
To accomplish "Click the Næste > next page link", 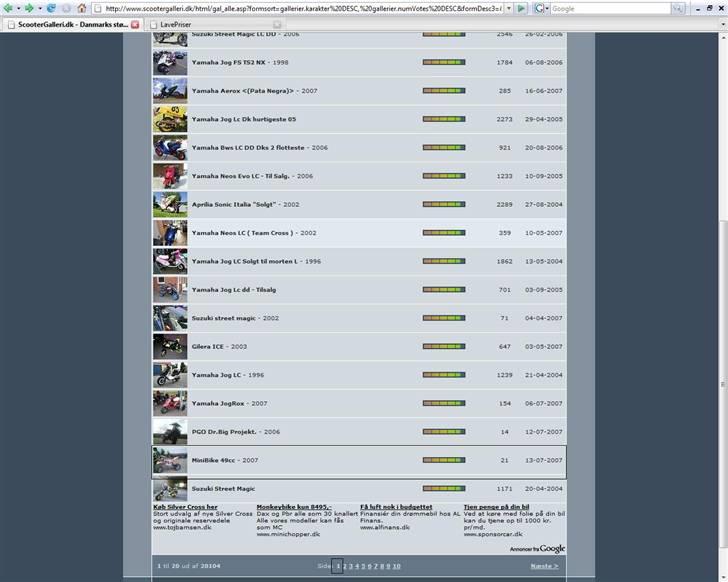I will click(x=544, y=566).
